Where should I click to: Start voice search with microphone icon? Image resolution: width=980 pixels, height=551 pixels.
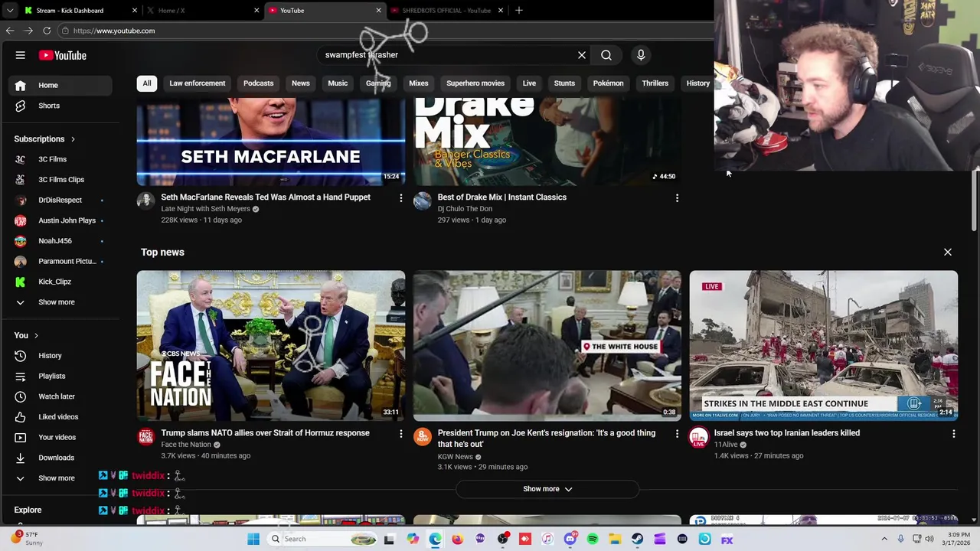[x=641, y=55]
